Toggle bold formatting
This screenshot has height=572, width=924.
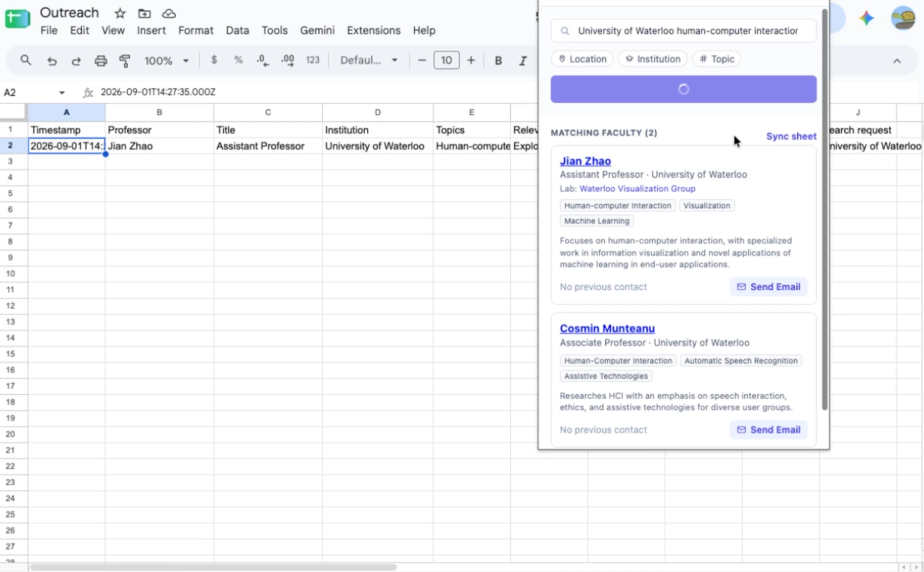coord(498,61)
